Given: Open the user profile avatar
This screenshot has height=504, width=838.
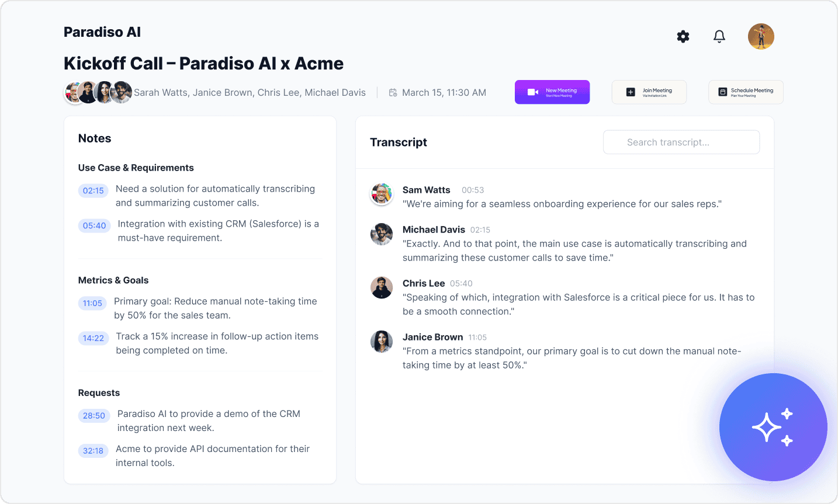Looking at the screenshot, I should [761, 37].
